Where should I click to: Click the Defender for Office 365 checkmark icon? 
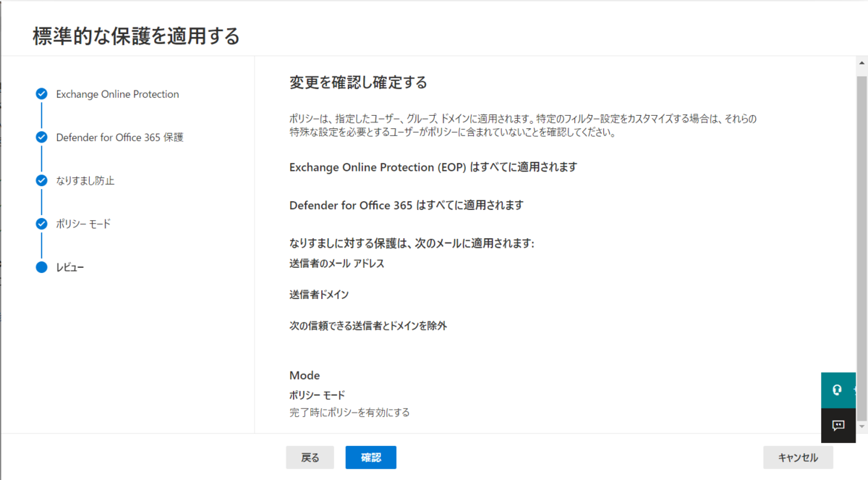[41, 138]
